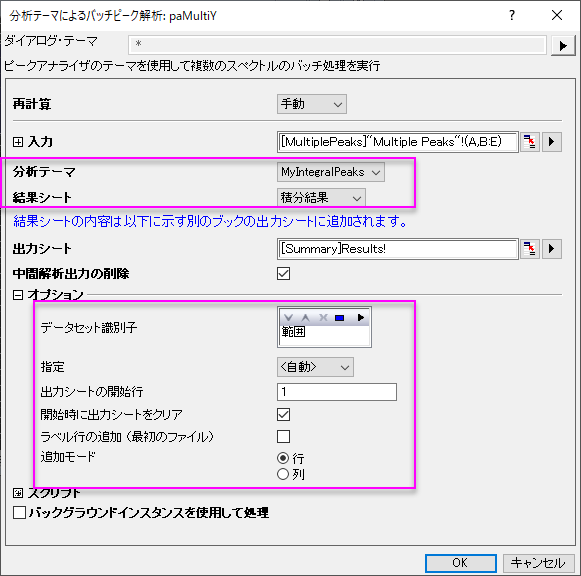The height and width of the screenshot is (576, 581).
Task: Open the 結果シート dropdown
Action: click(321, 198)
